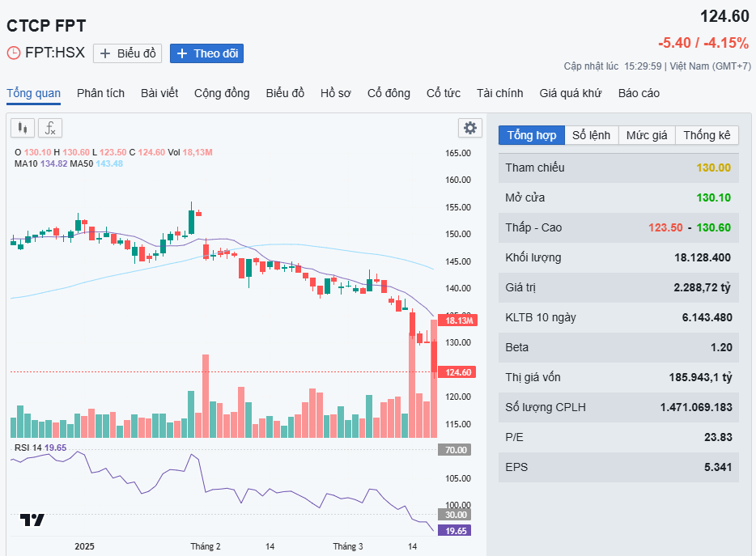The width and height of the screenshot is (756, 556).
Task: Open the Báo cáo tab
Action: click(x=639, y=93)
